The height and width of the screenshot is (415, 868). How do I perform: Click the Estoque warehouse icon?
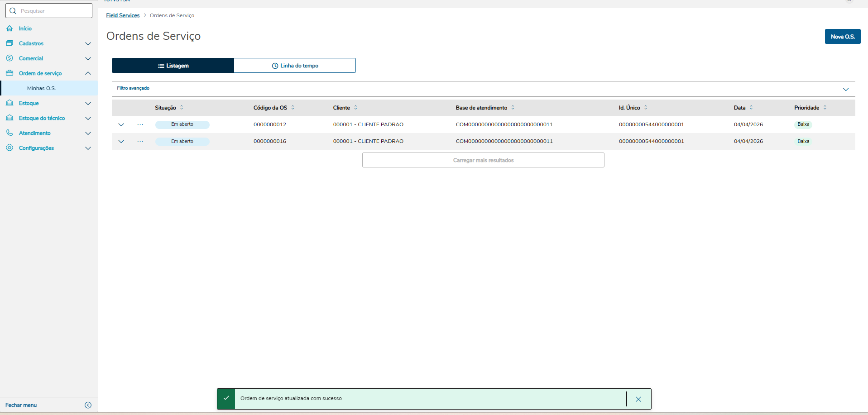coord(10,103)
